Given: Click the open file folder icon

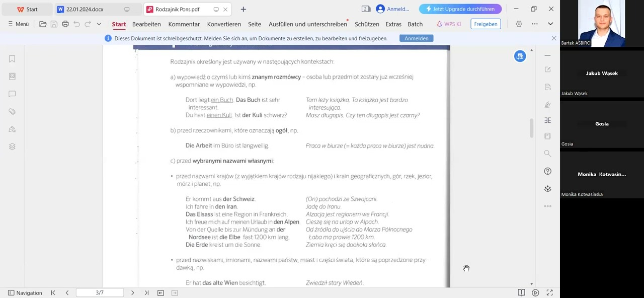Looking at the screenshot, I should click(43, 24).
